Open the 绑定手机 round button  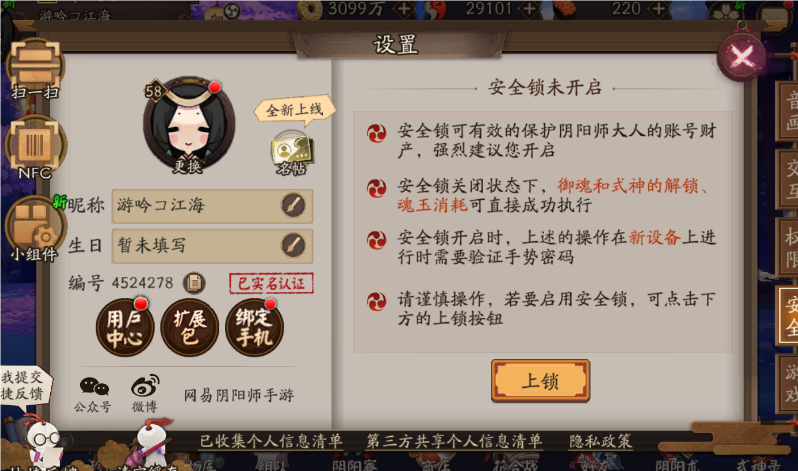pos(254,327)
